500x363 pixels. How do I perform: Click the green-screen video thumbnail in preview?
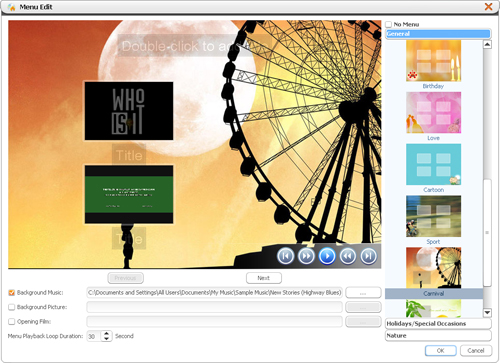coord(129,194)
